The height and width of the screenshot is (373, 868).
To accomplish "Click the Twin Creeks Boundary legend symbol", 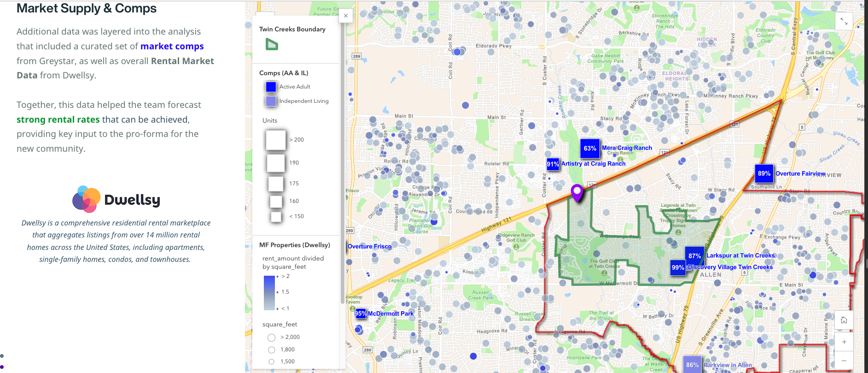I will (272, 45).
